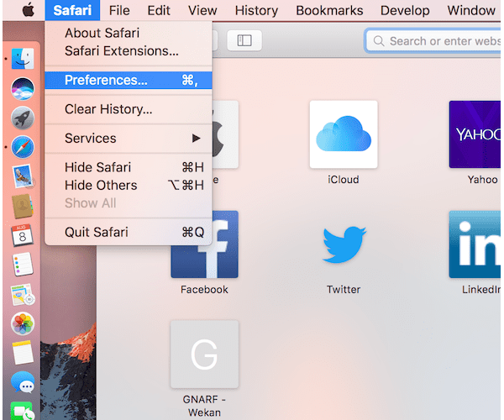Open the View menu
The width and height of the screenshot is (504, 420).
point(202,10)
